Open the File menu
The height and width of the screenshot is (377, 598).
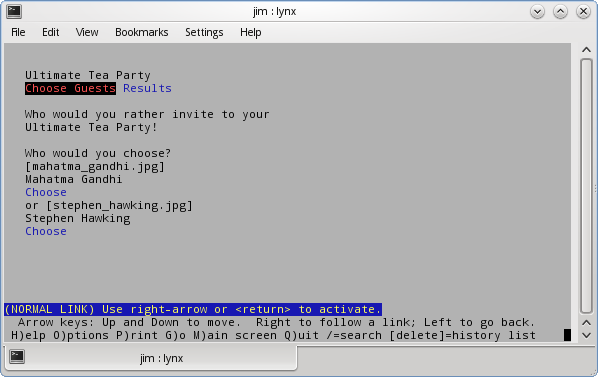(x=18, y=32)
